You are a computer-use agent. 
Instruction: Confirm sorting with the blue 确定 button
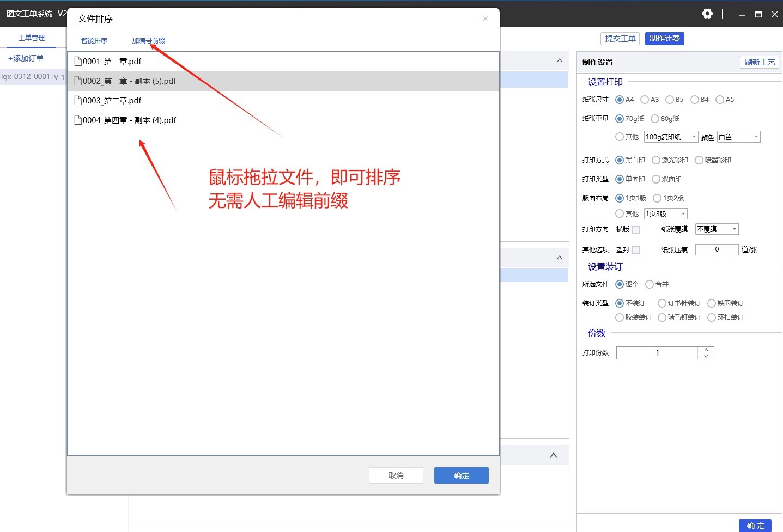462,475
